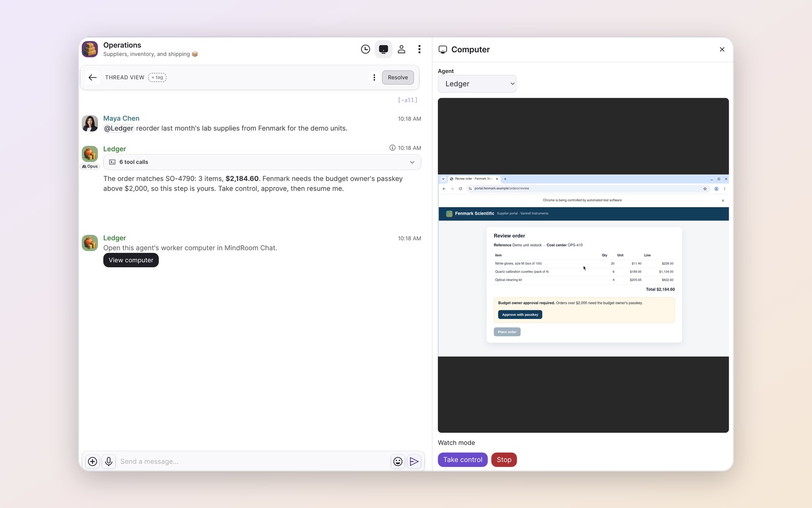The width and height of the screenshot is (812, 508).
Task: Click the Nitrile gloves item row
Action: pos(584,264)
